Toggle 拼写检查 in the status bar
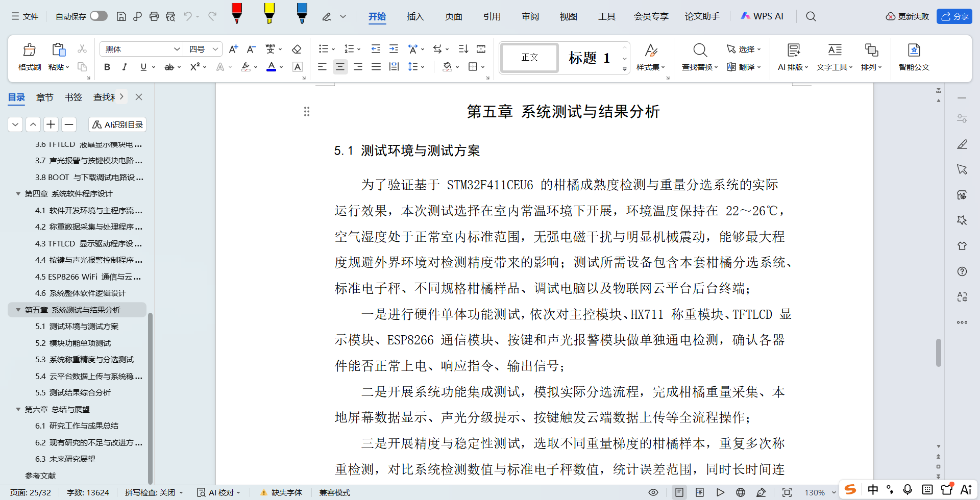The image size is (980, 500). pyautogui.click(x=154, y=492)
